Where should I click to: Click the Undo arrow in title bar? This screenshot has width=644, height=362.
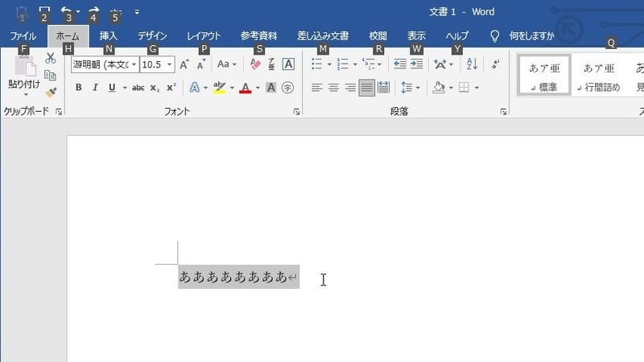(66, 12)
